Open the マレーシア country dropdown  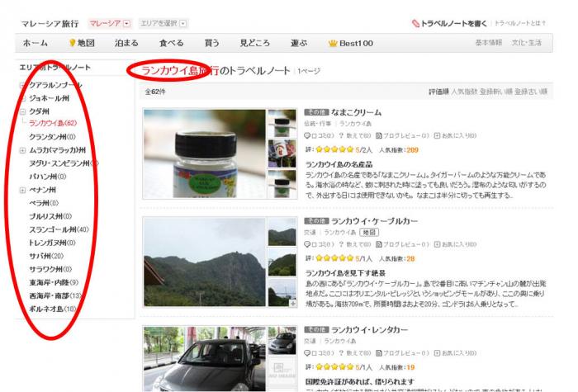pos(110,24)
